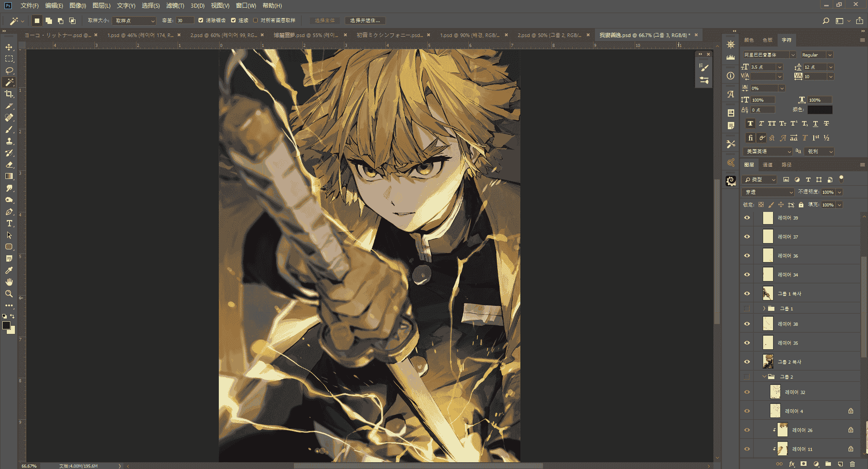The height and width of the screenshot is (469, 868).
Task: Collapse the 그룹 2 group folder
Action: (x=764, y=376)
